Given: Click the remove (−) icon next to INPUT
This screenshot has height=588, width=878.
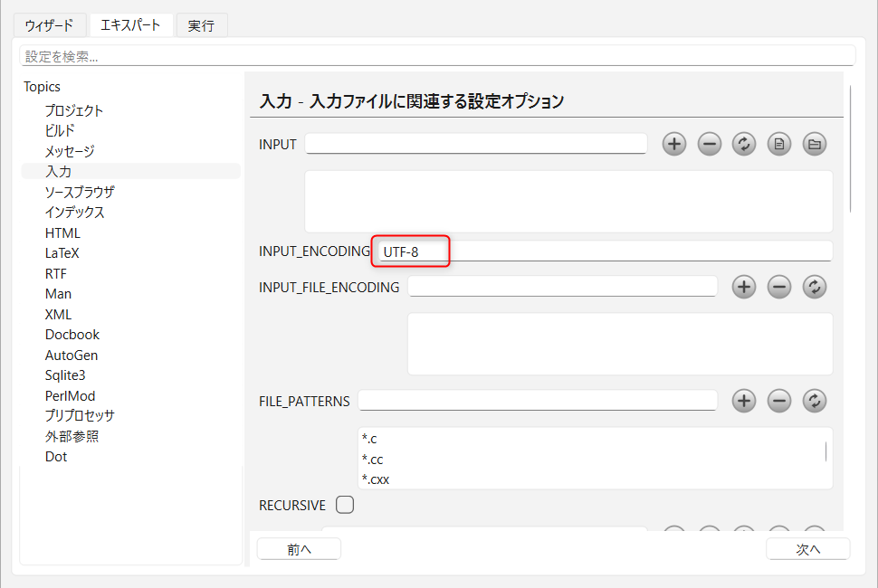Looking at the screenshot, I should click(x=710, y=145).
